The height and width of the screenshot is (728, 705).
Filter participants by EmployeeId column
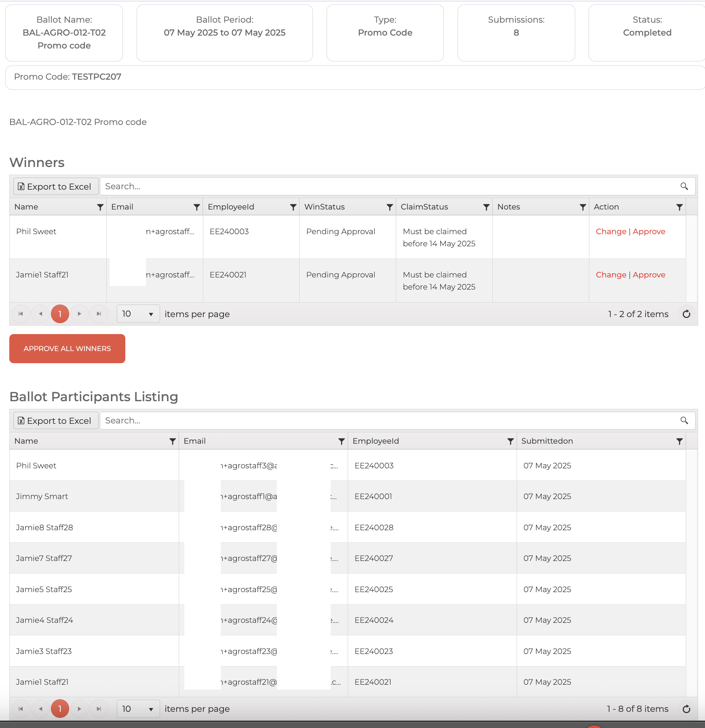tap(510, 441)
